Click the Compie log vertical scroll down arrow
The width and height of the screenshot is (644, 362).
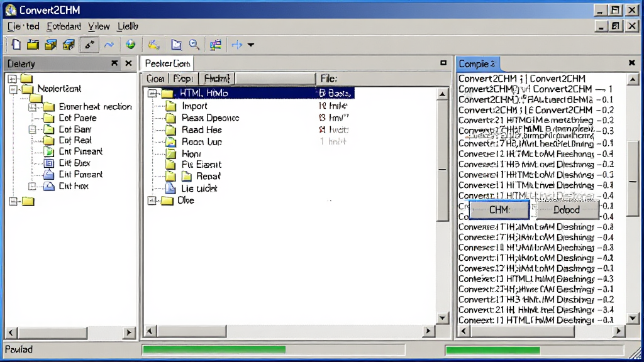[633, 317]
